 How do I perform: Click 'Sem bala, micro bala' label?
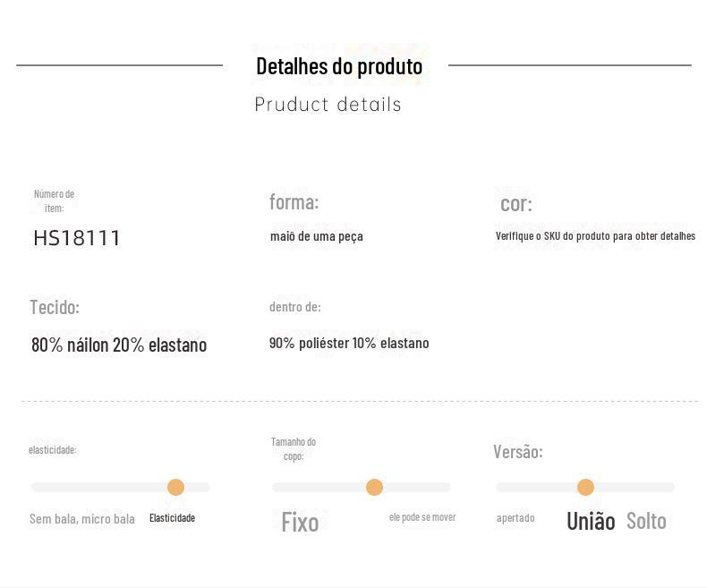tap(82, 519)
